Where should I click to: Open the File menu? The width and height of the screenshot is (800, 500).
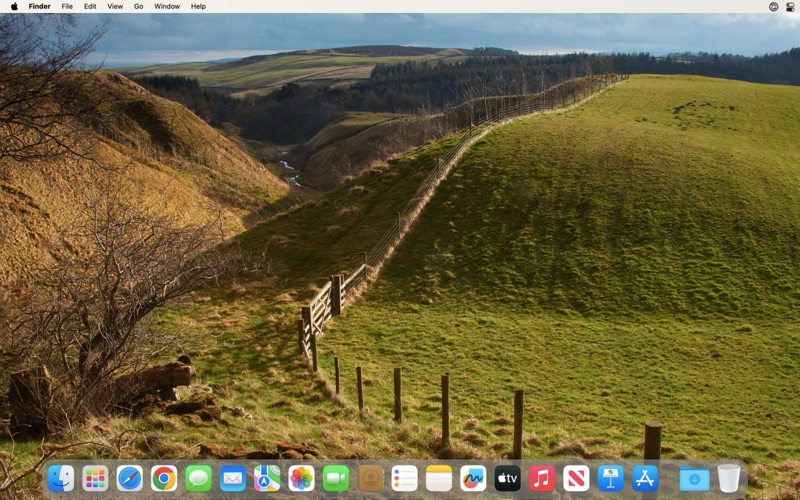coord(67,6)
